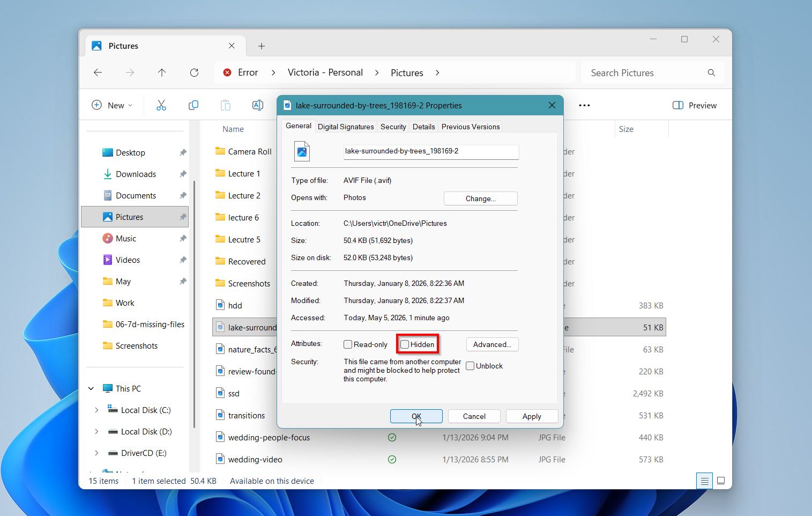
Task: Click the Paste clipboard icon
Action: (226, 105)
